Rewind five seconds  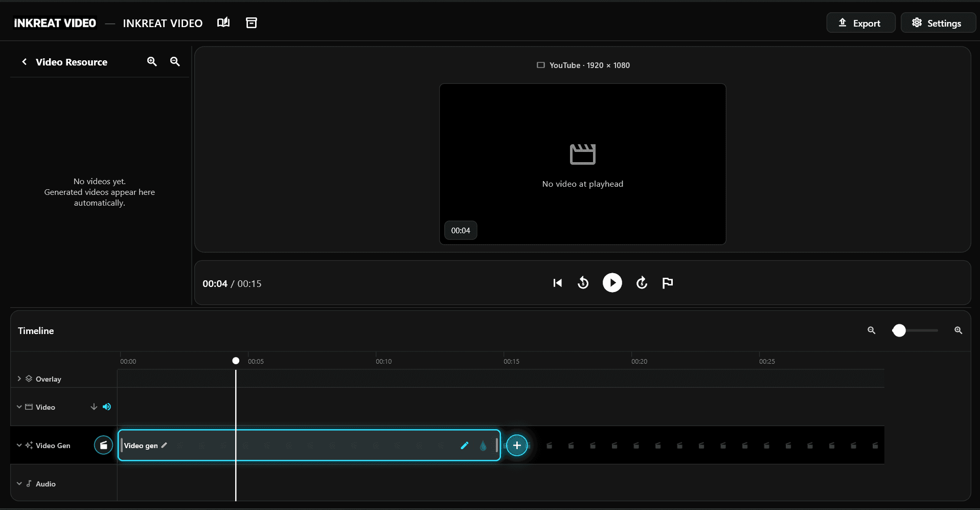[x=583, y=283]
